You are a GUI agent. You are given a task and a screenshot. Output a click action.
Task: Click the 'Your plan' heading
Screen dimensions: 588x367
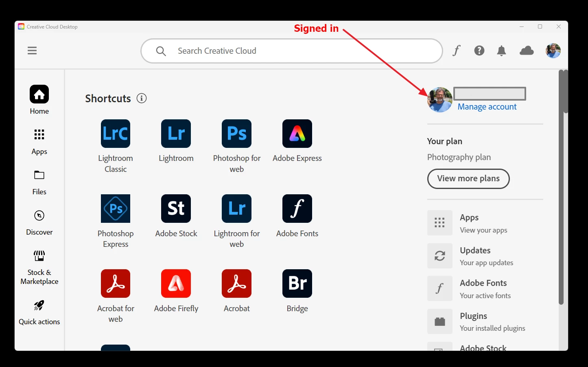pyautogui.click(x=445, y=141)
